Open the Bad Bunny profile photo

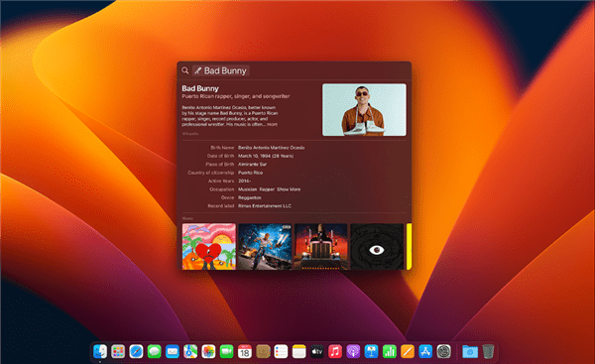tap(364, 110)
